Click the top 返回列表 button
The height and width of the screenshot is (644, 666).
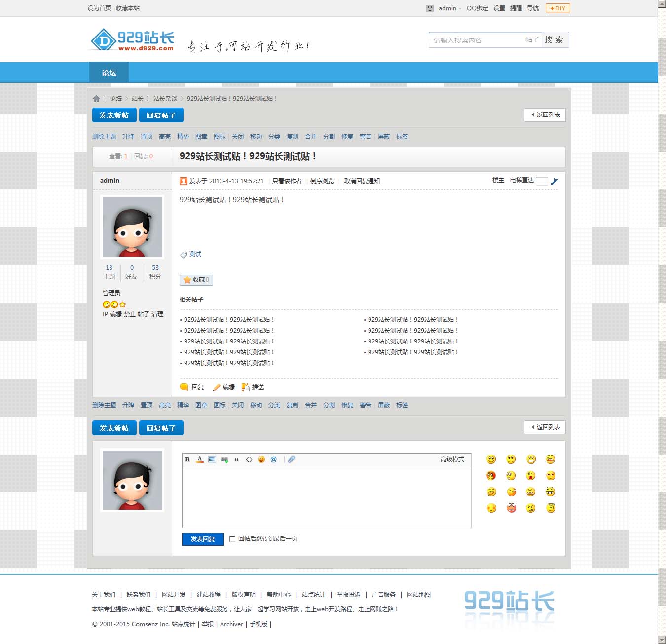[x=545, y=115]
